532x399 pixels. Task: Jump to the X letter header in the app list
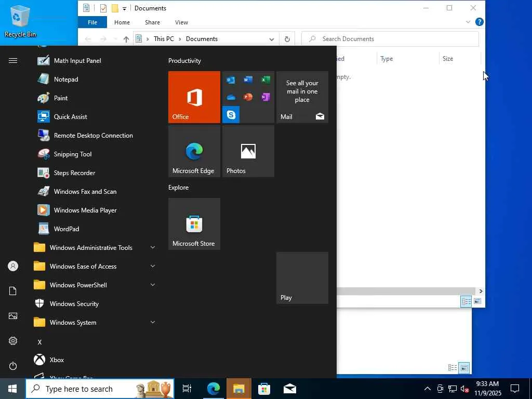39,342
